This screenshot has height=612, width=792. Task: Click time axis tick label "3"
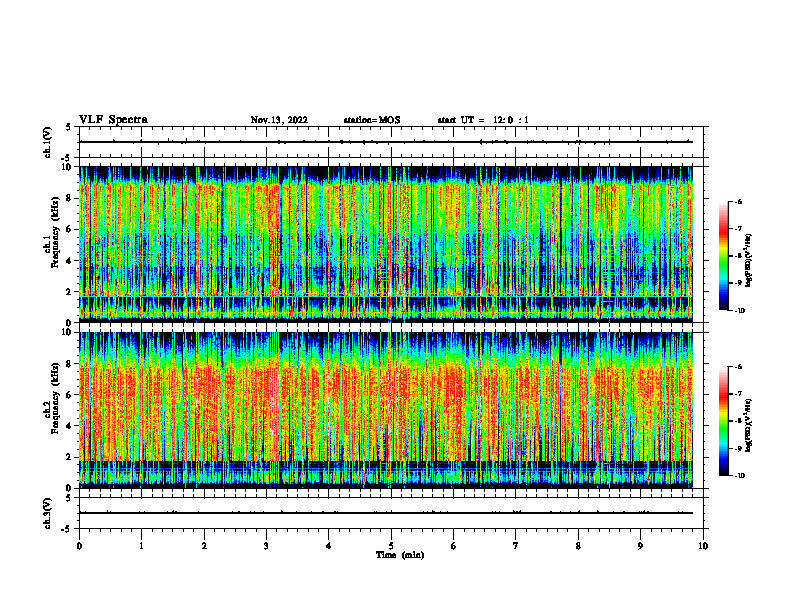266,546
